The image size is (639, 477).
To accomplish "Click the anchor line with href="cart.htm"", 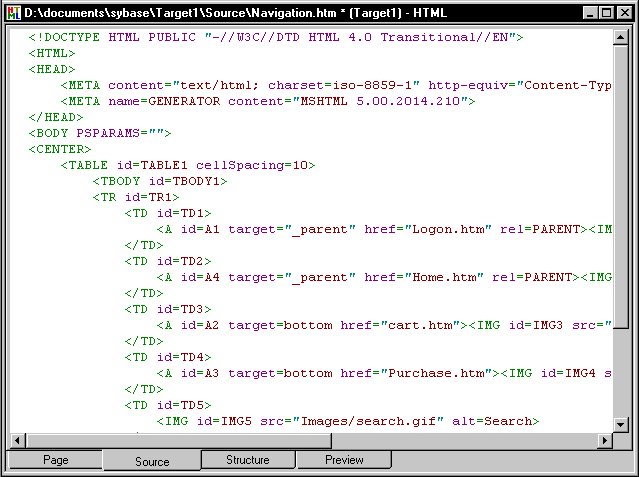I will [x=384, y=325].
